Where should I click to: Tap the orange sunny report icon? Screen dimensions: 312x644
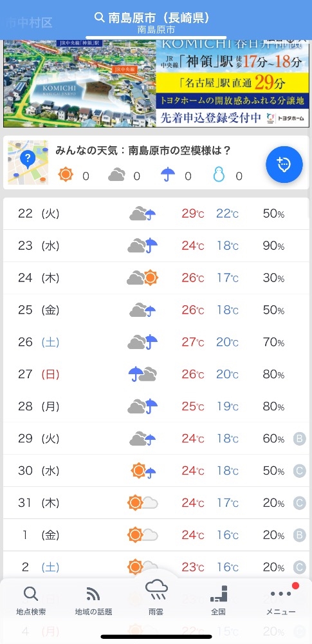pyautogui.click(x=66, y=175)
